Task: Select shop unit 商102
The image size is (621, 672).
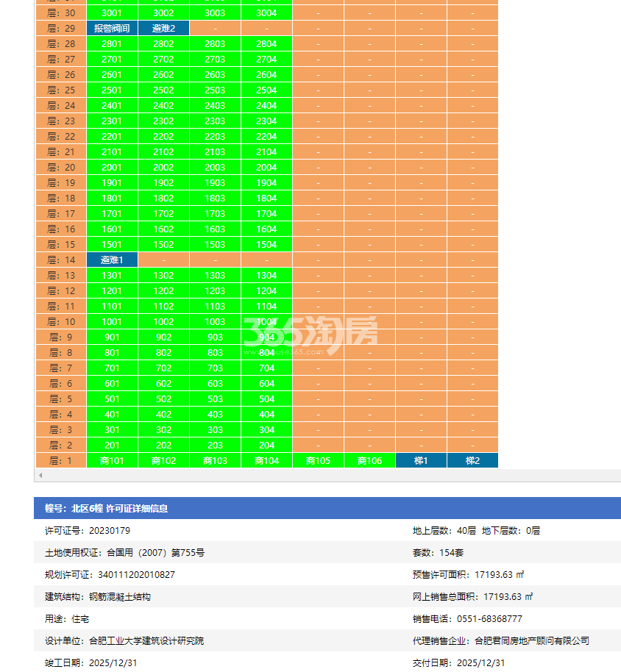Action: (x=163, y=460)
